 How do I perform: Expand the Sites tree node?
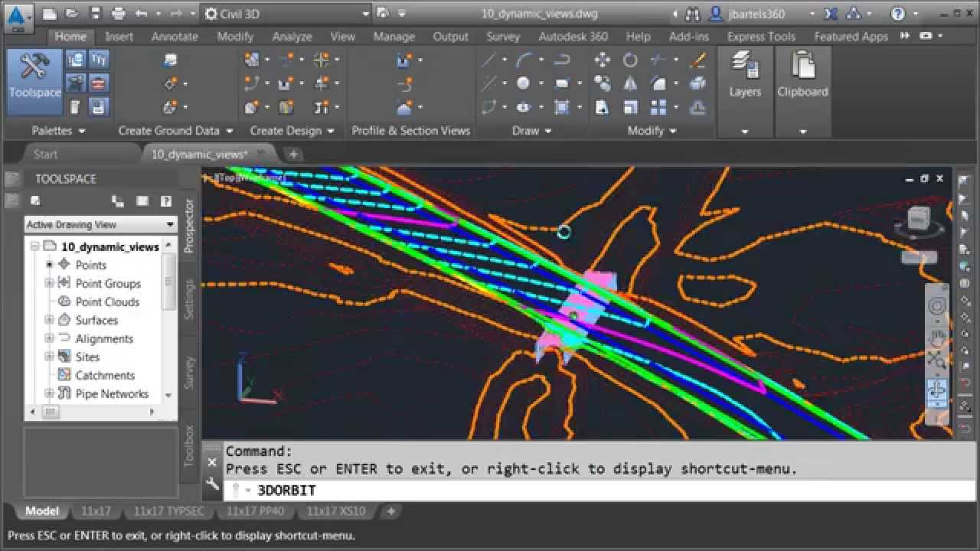(49, 357)
